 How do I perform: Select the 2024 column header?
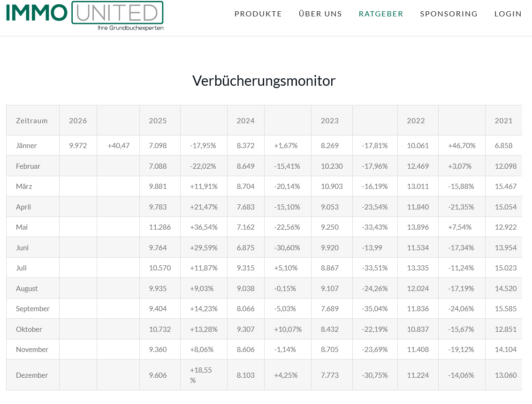point(246,121)
